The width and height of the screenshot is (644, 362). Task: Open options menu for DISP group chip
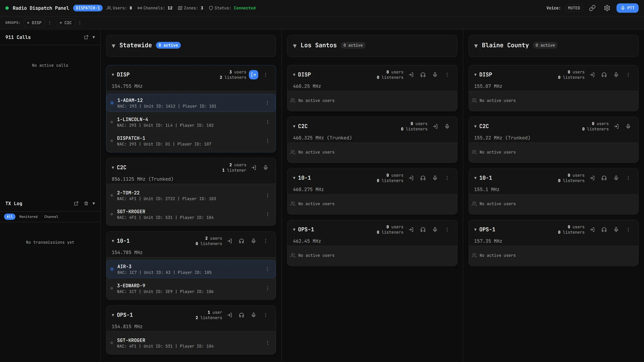point(50,23)
